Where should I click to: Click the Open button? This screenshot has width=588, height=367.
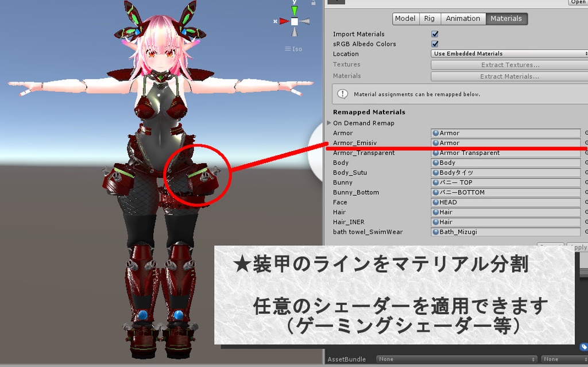tap(579, 2)
